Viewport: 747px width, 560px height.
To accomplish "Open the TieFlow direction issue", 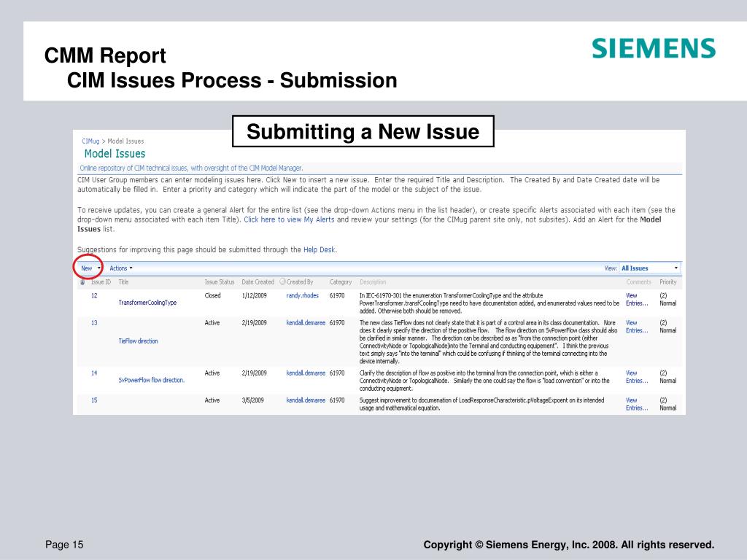I will coord(138,341).
